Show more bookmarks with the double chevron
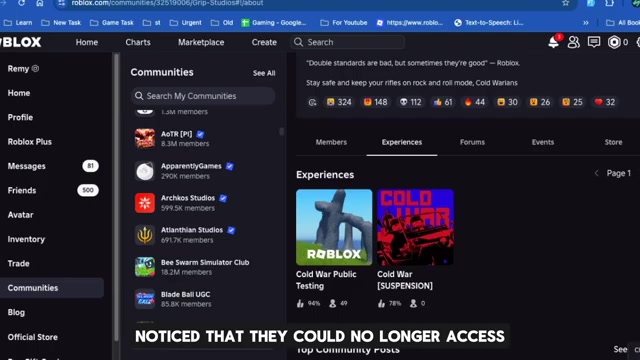Screen dimensions: 640x360 586,23
